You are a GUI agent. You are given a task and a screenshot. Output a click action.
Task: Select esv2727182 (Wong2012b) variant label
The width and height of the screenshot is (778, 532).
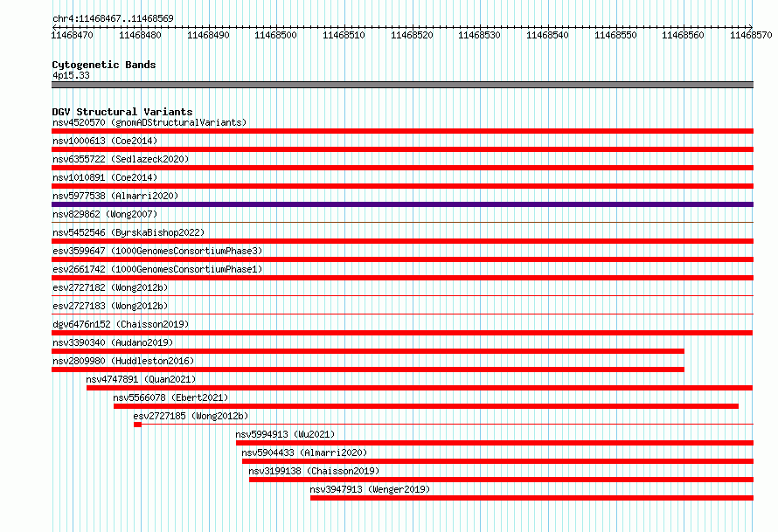[x=110, y=287]
